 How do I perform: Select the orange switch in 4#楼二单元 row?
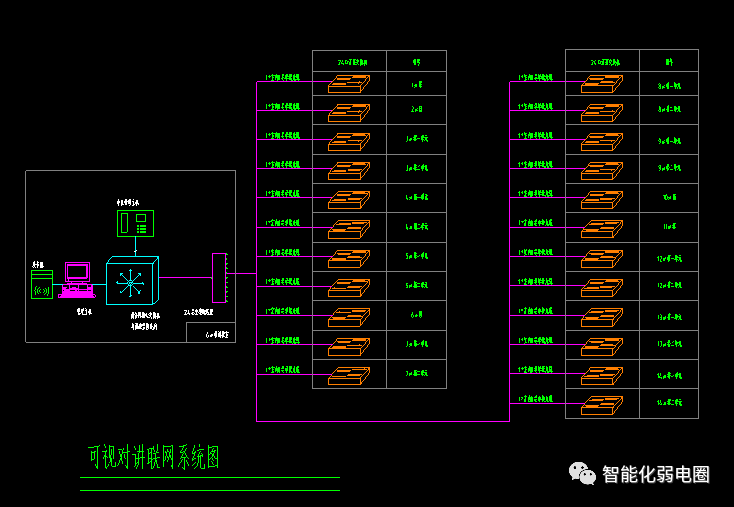[x=349, y=229]
